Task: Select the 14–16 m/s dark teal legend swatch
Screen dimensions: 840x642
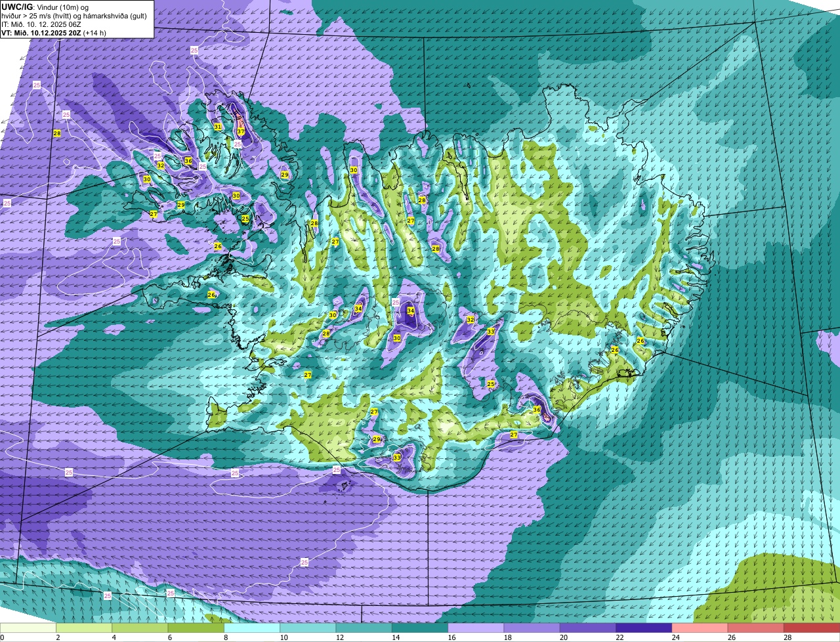Action: pyautogui.click(x=421, y=628)
